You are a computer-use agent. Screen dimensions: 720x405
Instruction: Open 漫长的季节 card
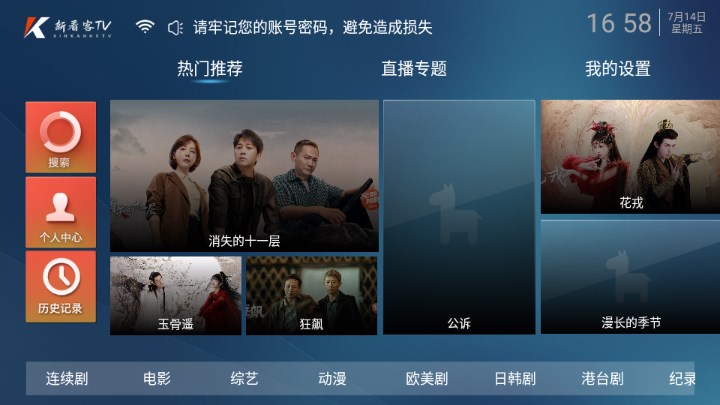tap(630, 277)
